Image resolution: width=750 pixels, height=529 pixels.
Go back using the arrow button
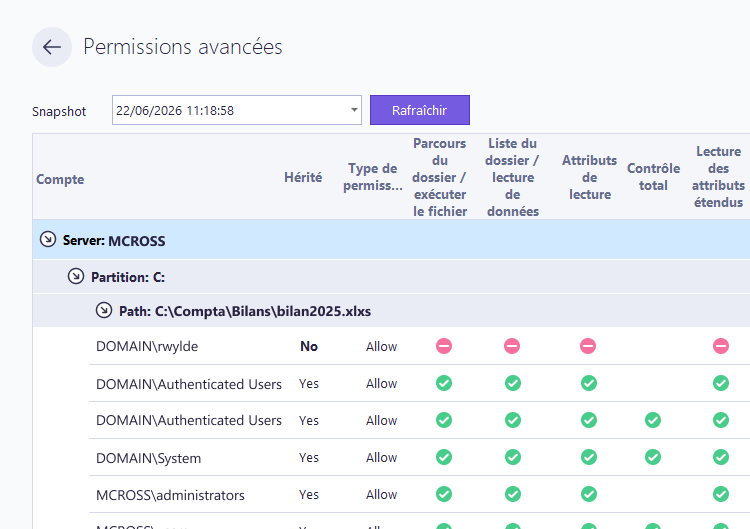[52, 47]
